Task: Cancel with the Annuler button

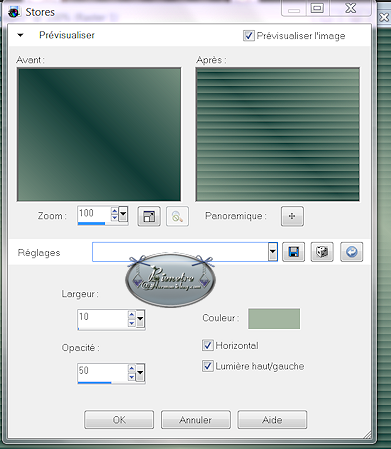Action: (196, 420)
